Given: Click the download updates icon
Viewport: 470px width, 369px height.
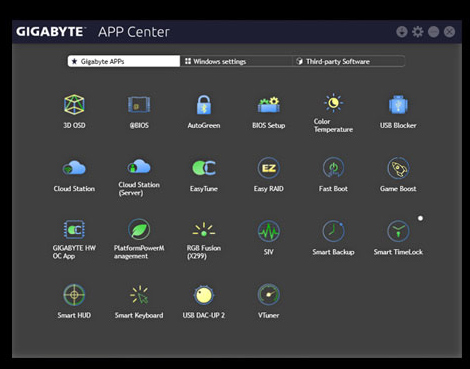Looking at the screenshot, I should (x=402, y=32).
